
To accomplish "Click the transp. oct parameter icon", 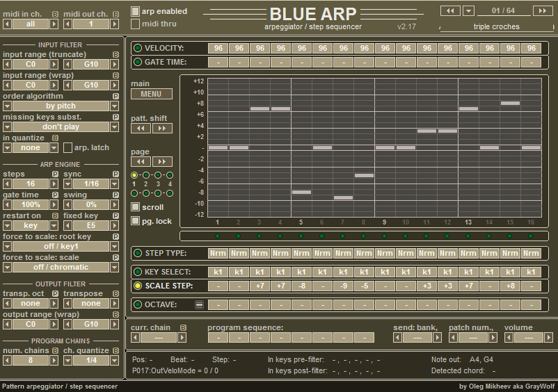I will coord(55,293).
